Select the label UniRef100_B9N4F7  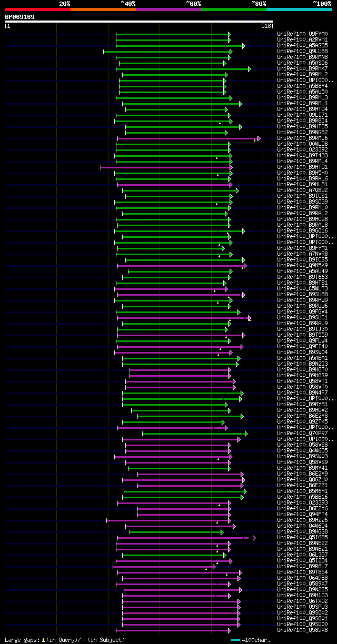[302, 393]
